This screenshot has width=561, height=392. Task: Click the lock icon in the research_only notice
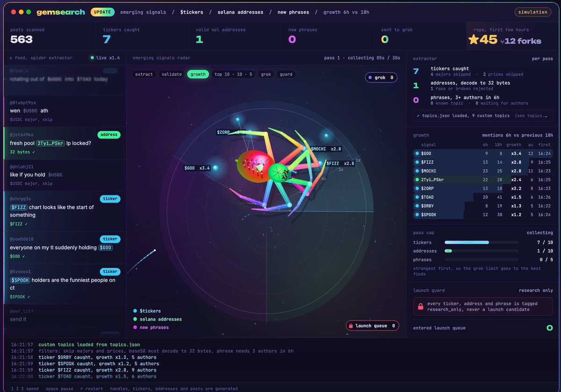(x=421, y=306)
